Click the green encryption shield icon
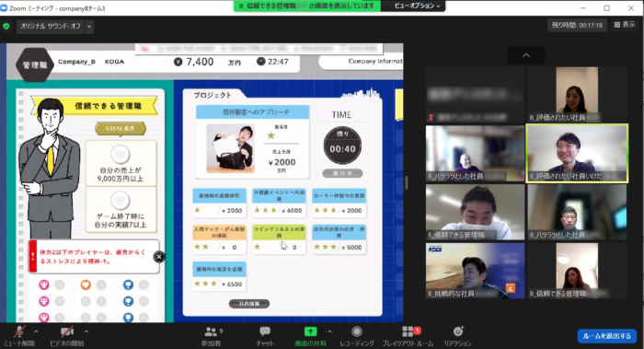The width and height of the screenshot is (644, 349). [6, 27]
